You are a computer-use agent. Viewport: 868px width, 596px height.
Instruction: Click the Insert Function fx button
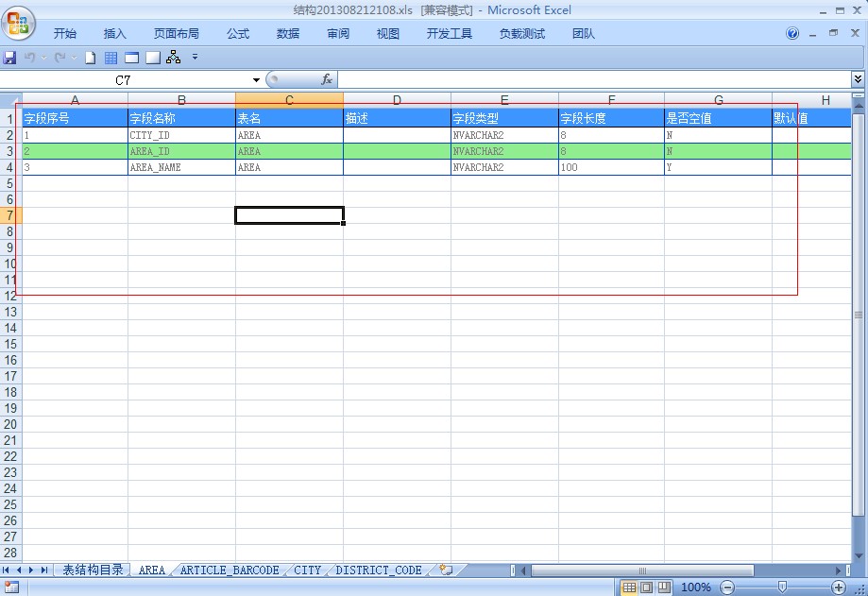click(327, 79)
